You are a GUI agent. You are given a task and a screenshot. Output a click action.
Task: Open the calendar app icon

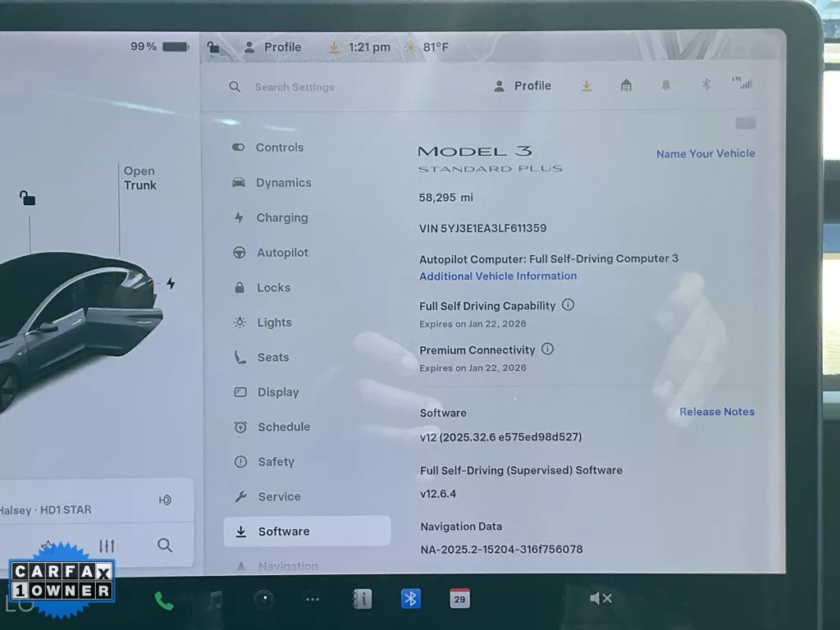[x=459, y=598]
